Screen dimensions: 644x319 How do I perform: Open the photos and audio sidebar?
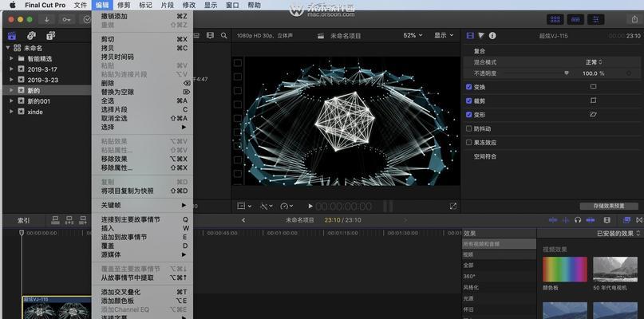(x=30, y=35)
